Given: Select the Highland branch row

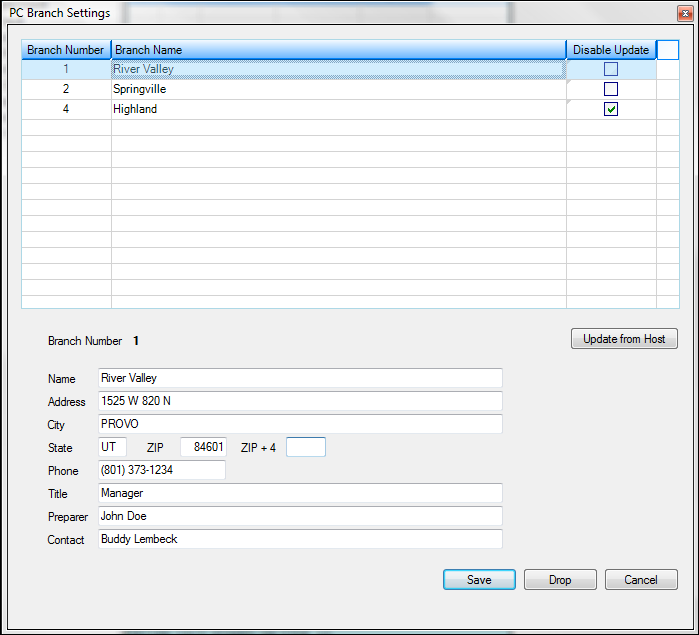Looking at the screenshot, I should (x=338, y=109).
